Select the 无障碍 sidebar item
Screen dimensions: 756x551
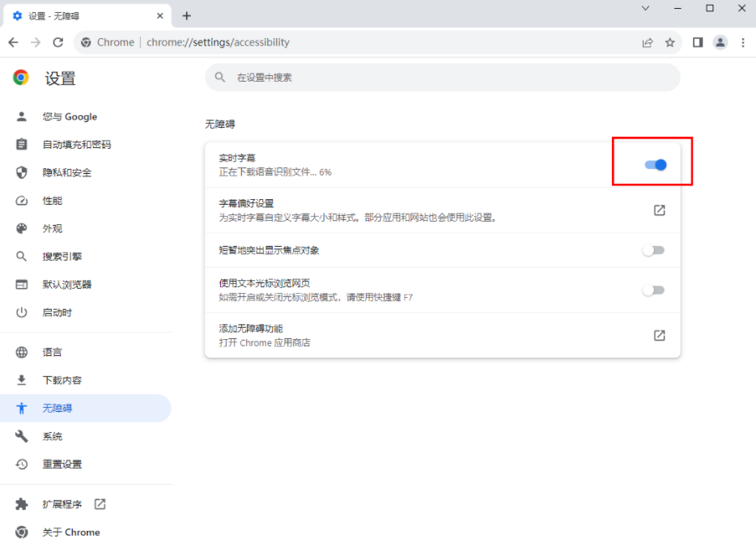(86, 409)
